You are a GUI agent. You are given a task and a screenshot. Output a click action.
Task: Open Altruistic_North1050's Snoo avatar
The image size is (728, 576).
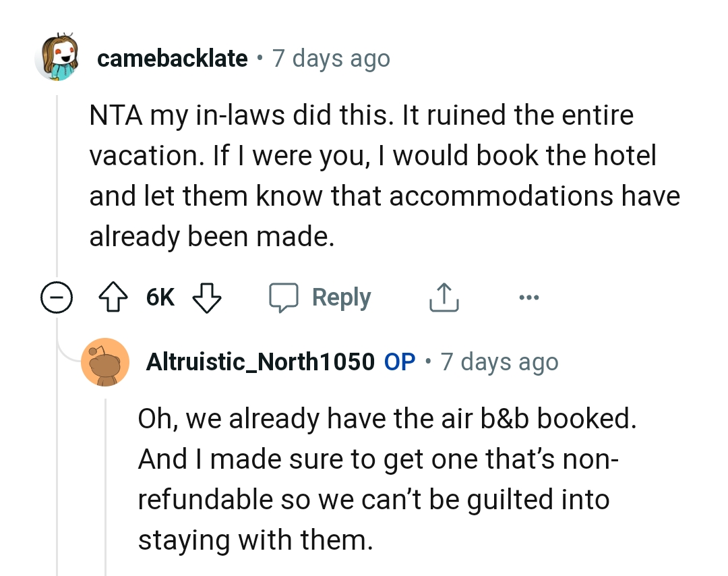(x=105, y=362)
